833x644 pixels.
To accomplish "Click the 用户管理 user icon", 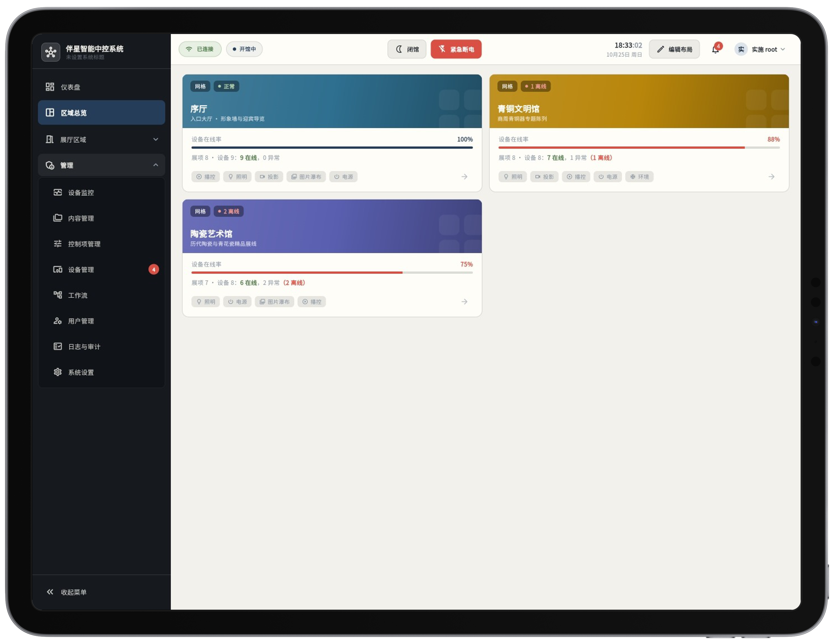I will (x=58, y=321).
